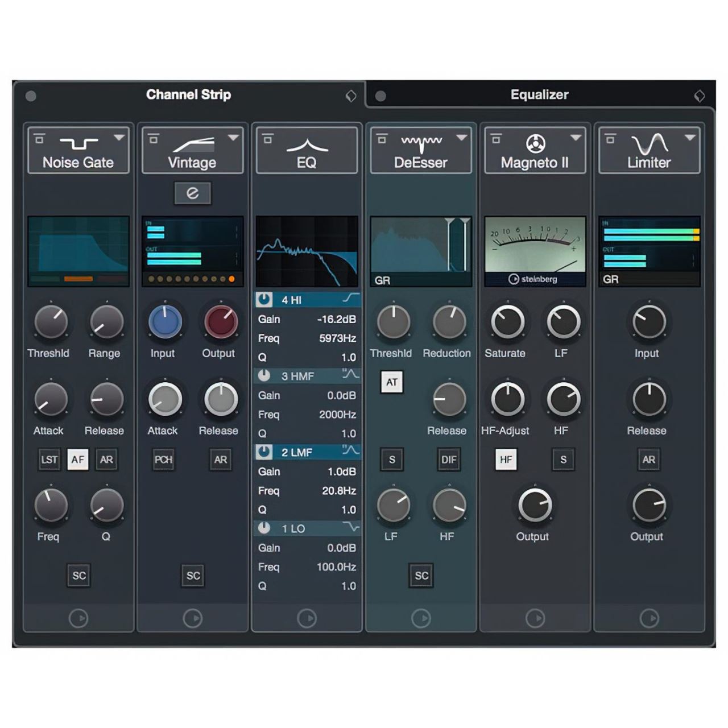Toggle EQ module bypass square icon
Viewport: 728px width, 728px height.
pos(267,139)
